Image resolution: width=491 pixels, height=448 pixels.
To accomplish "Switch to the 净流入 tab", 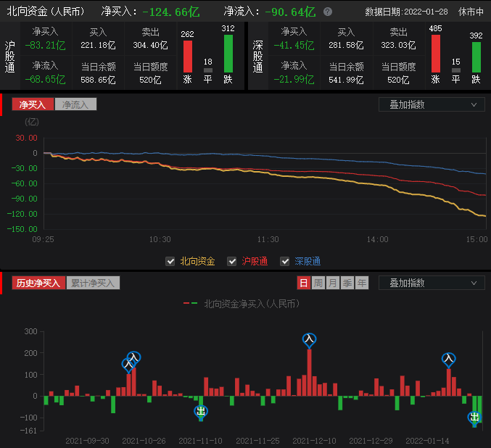I will (75, 104).
